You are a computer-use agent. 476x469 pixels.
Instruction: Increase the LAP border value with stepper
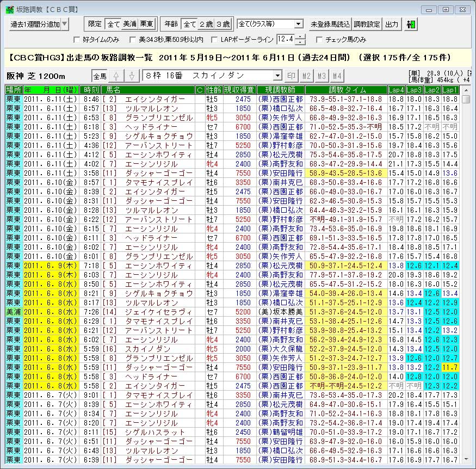(302, 37)
